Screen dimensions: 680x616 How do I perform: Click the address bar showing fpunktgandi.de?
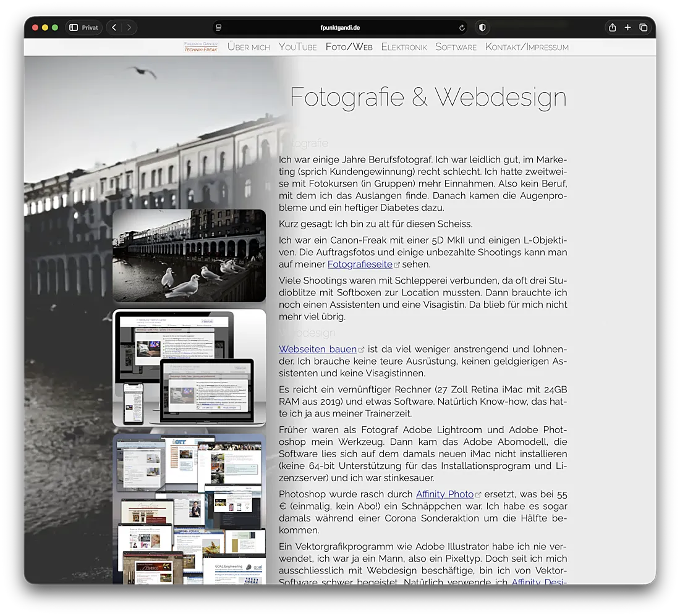pyautogui.click(x=340, y=28)
